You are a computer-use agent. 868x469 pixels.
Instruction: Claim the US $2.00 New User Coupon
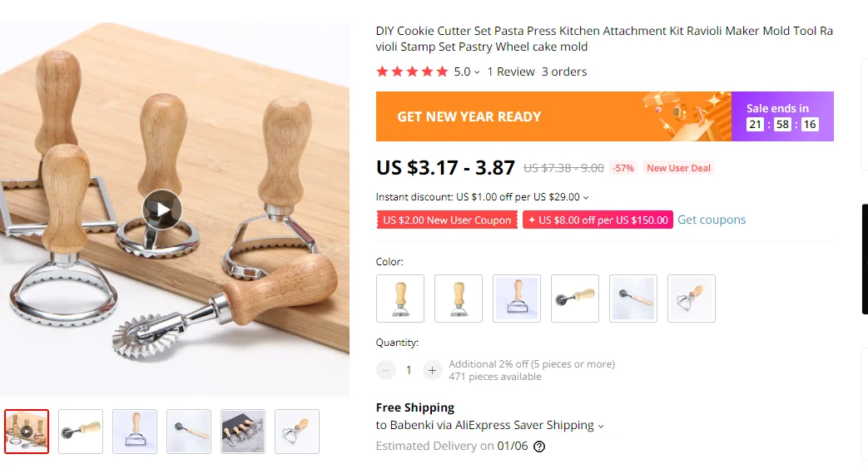pos(447,220)
